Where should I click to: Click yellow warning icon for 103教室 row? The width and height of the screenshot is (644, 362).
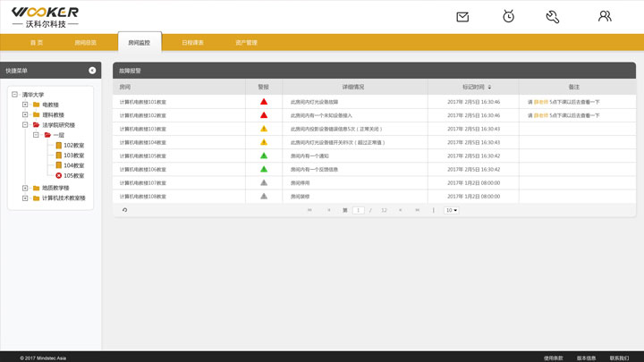[264, 129]
